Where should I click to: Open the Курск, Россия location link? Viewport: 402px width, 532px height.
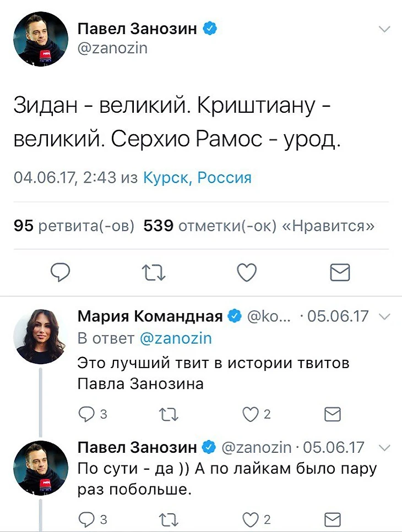197,178
